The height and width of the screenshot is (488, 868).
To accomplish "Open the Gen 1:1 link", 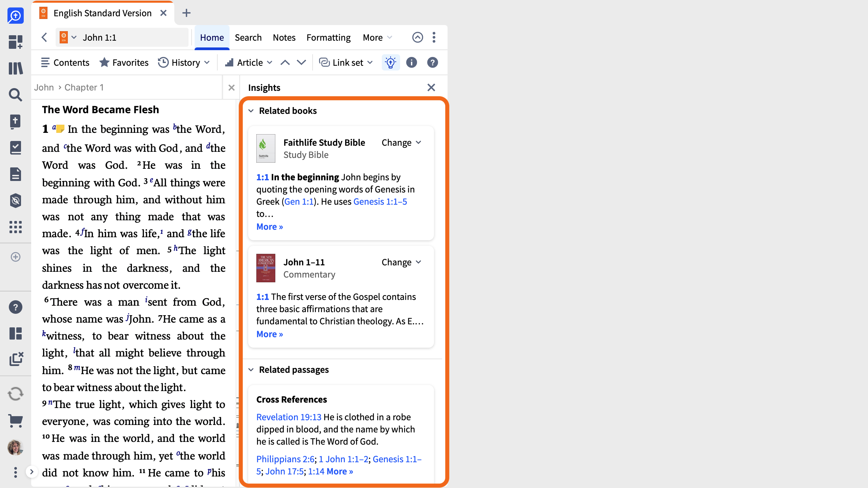I will pos(299,202).
